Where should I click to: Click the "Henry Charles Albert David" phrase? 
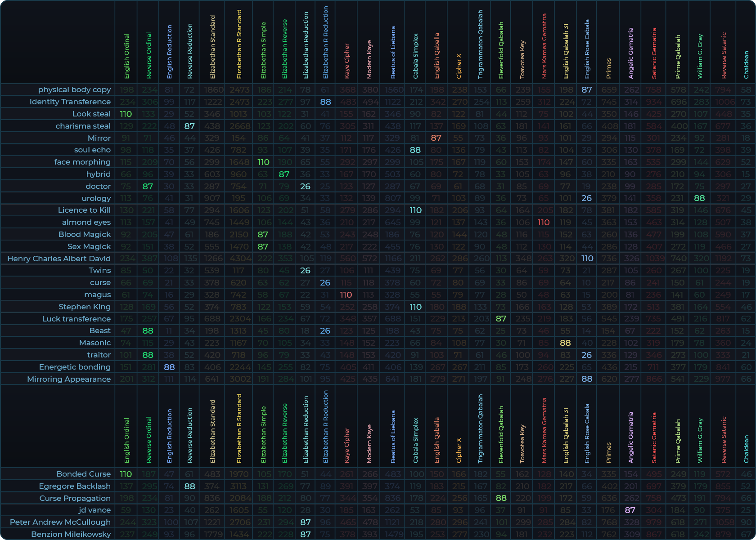[x=58, y=259]
